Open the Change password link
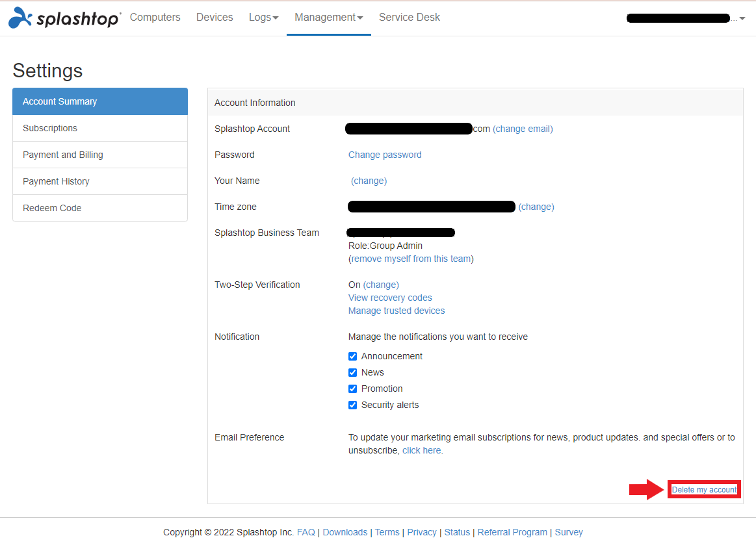 384,155
